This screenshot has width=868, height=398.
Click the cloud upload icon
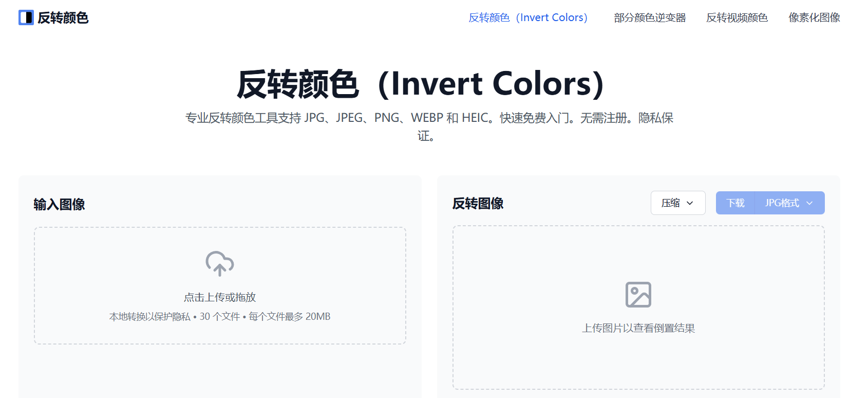click(x=220, y=264)
